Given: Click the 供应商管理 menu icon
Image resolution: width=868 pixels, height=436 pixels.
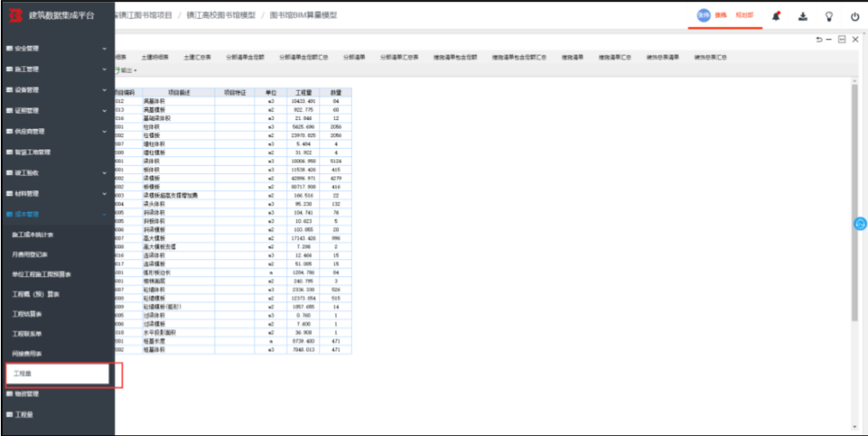Looking at the screenshot, I should tap(10, 131).
